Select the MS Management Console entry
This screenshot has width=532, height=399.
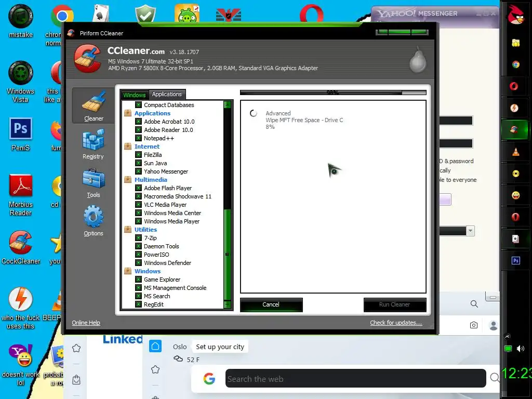(x=175, y=288)
